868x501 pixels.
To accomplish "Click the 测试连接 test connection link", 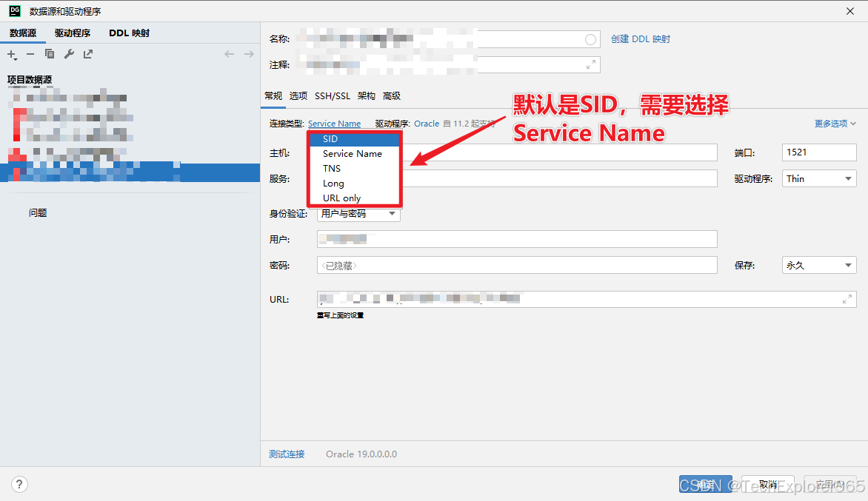I will point(287,454).
